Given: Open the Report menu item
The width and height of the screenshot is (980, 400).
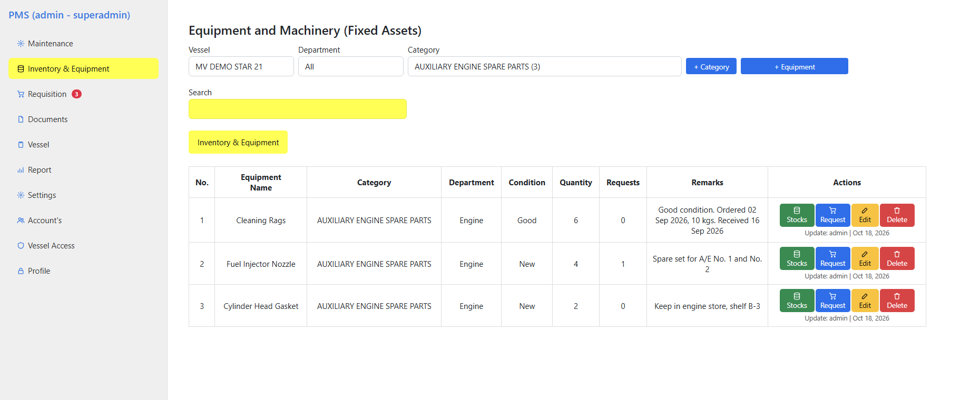Looking at the screenshot, I should point(83,170).
